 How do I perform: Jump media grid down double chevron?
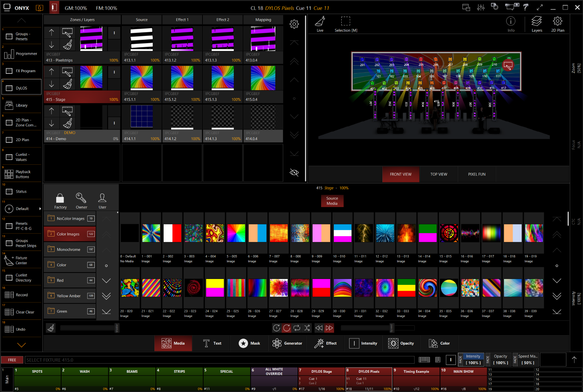[x=557, y=296]
